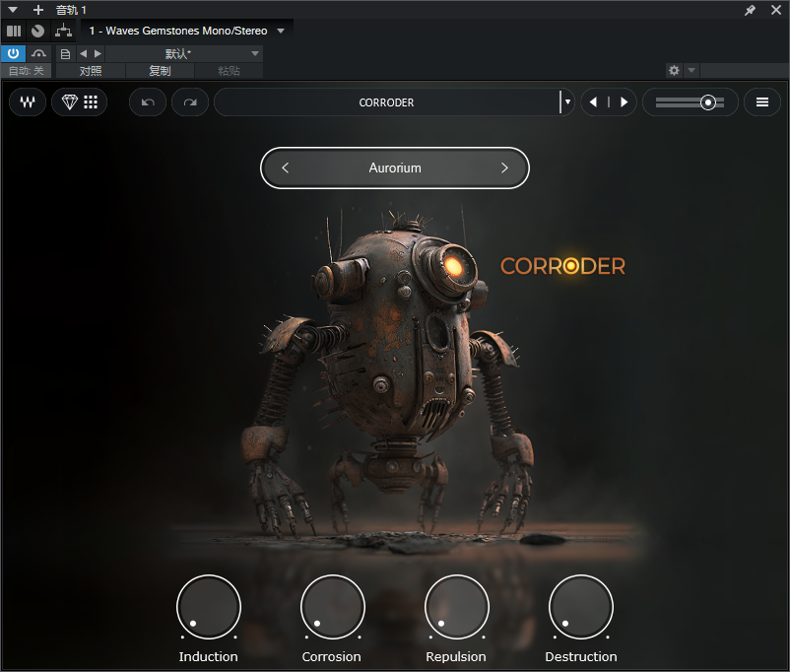Redo the last plugin change
790x672 pixels.
(190, 102)
